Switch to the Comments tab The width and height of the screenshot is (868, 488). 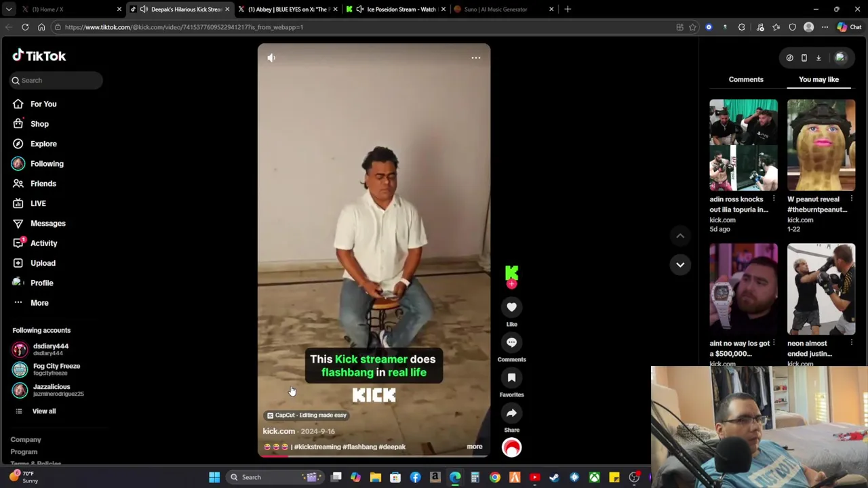(x=746, y=79)
